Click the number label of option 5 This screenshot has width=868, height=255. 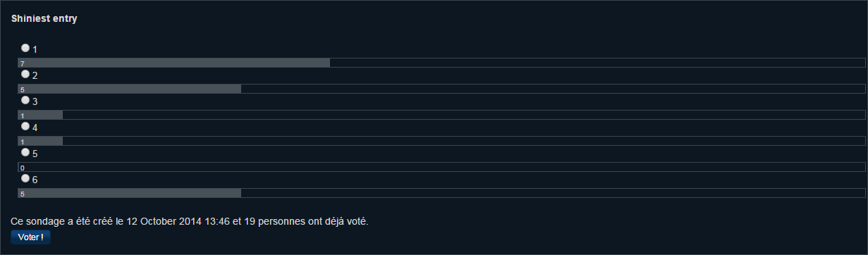(x=35, y=154)
